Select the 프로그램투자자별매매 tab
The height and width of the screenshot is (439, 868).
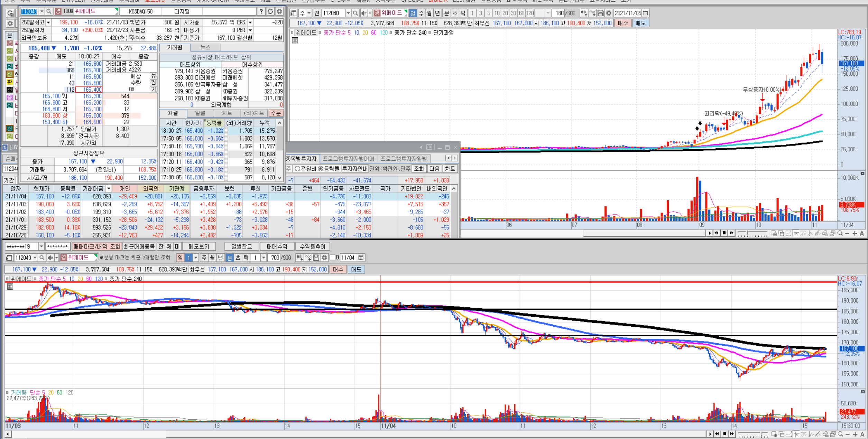coord(348,159)
